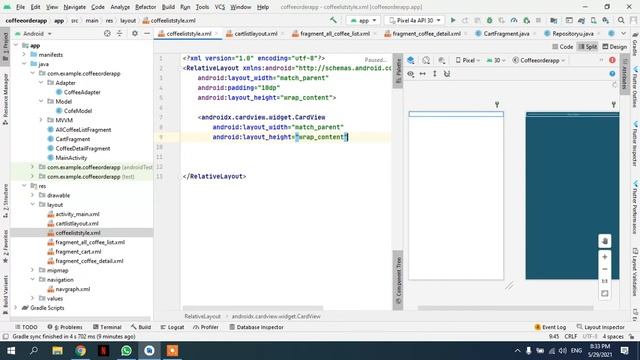Open WhatsApp from the Windows taskbar
The image size is (640, 360).
pos(126,351)
